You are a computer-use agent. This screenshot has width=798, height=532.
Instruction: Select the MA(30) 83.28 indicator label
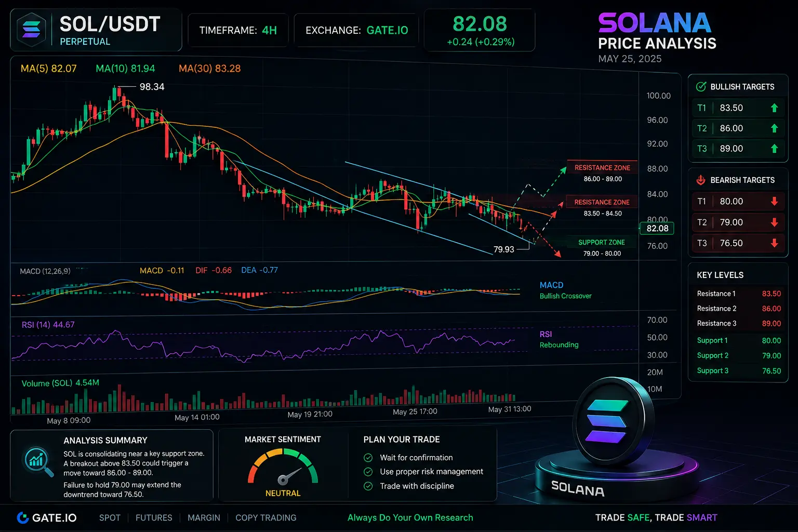(x=210, y=69)
